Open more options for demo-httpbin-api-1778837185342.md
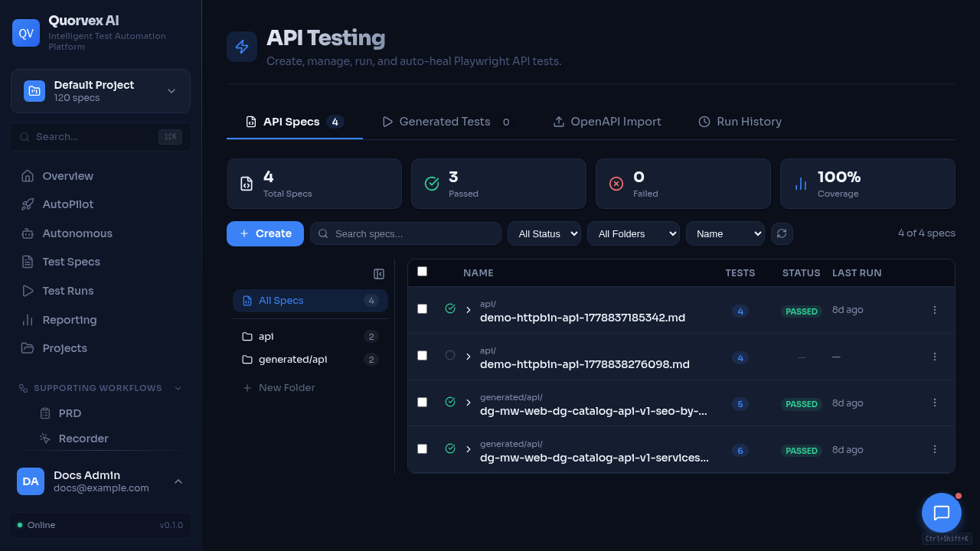The height and width of the screenshot is (551, 980). [934, 310]
